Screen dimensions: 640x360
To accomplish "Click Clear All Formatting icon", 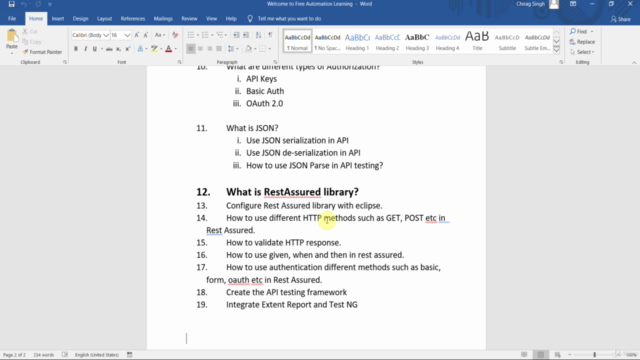I will (x=175, y=35).
